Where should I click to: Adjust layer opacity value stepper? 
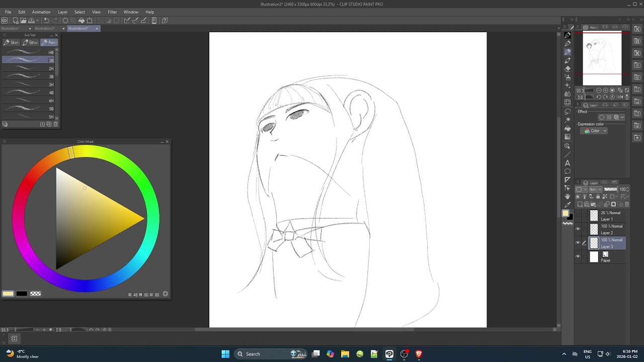(x=627, y=190)
